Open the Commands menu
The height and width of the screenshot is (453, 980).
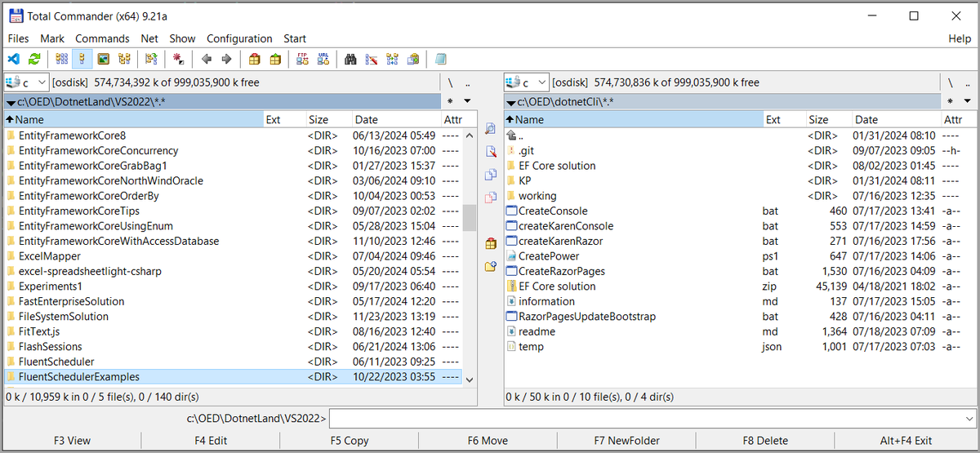pos(102,38)
